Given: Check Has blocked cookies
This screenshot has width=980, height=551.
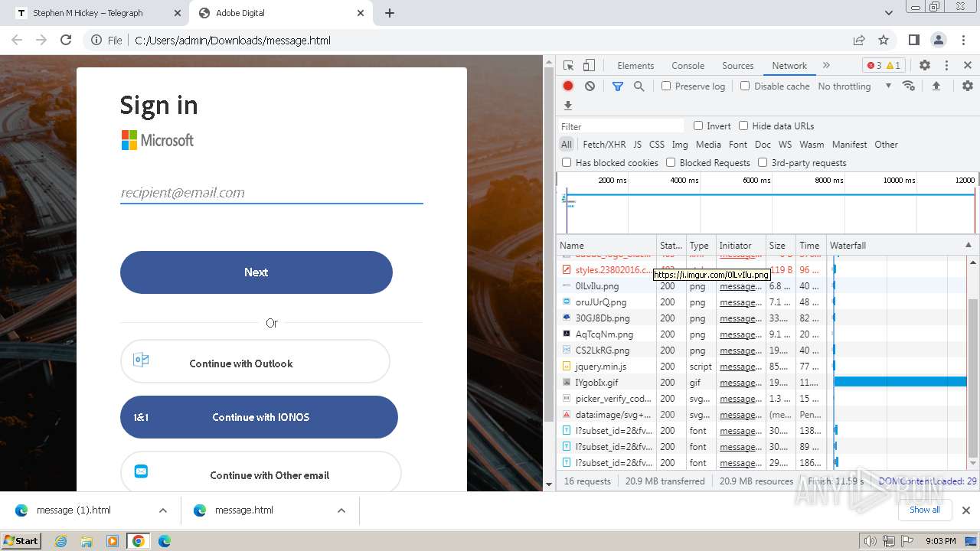Looking at the screenshot, I should [567, 162].
